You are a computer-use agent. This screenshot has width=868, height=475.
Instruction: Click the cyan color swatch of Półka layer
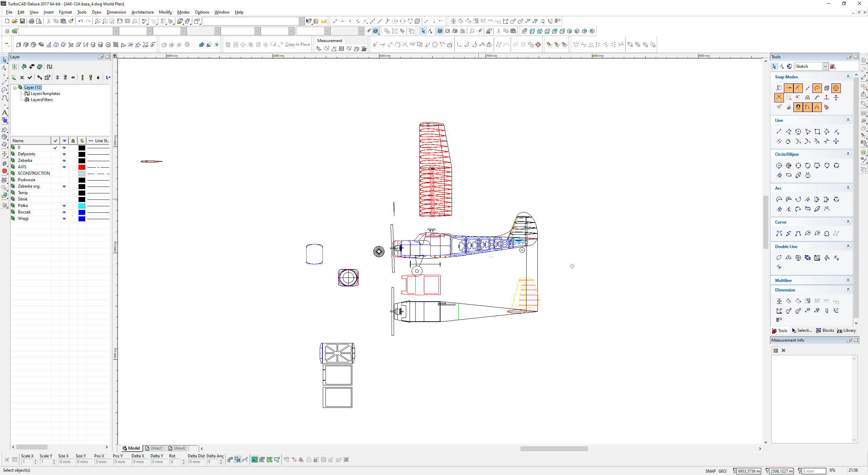[x=82, y=206]
